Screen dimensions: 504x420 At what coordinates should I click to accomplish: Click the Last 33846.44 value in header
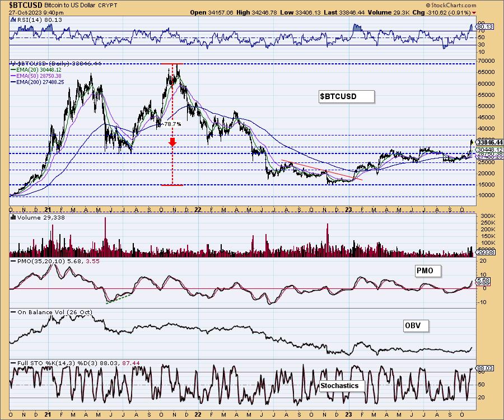[344, 12]
